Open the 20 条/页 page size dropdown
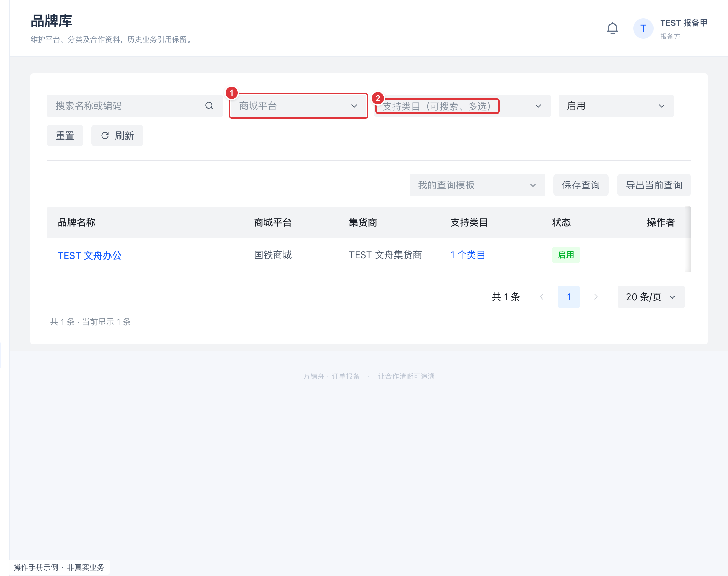728x576 pixels. pos(651,297)
